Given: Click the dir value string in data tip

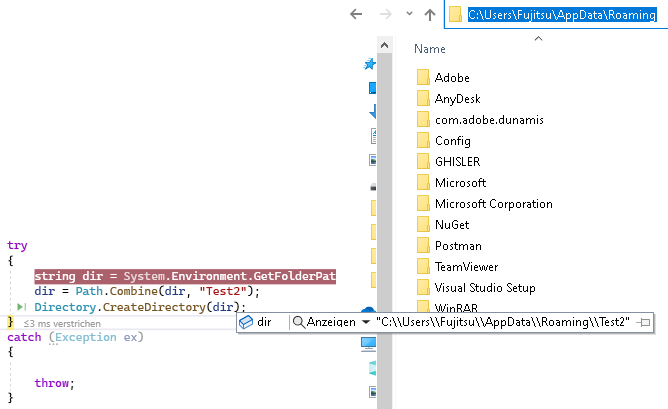Looking at the screenshot, I should (503, 322).
